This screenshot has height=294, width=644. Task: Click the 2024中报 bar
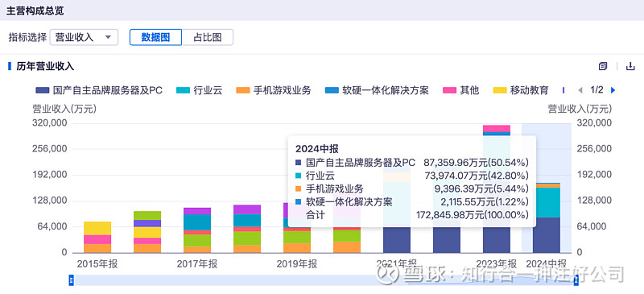coord(547,218)
